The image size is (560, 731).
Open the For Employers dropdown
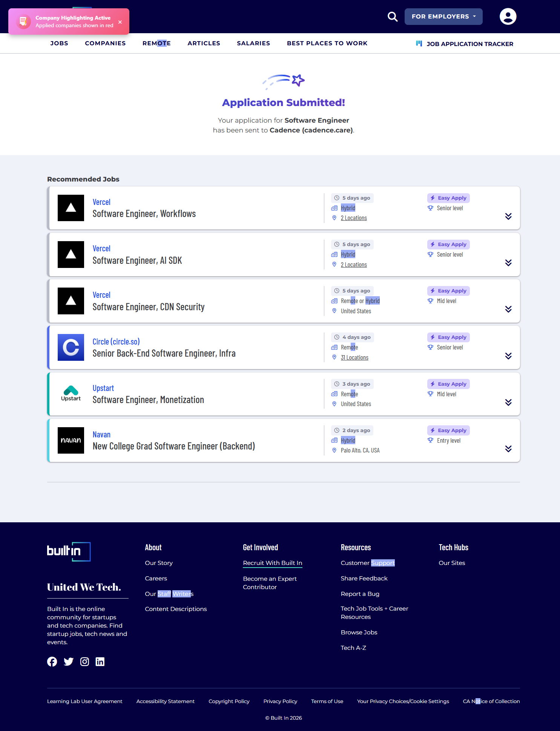tap(443, 17)
